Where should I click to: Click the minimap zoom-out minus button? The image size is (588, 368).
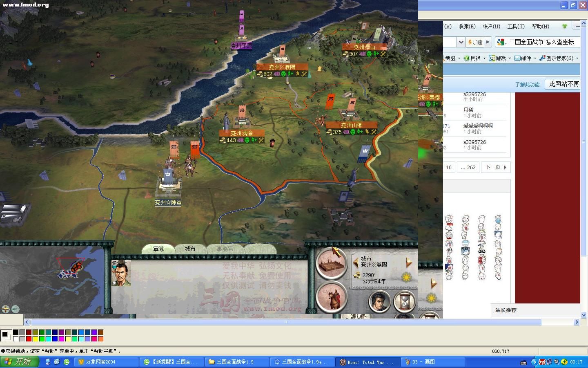click(x=16, y=309)
